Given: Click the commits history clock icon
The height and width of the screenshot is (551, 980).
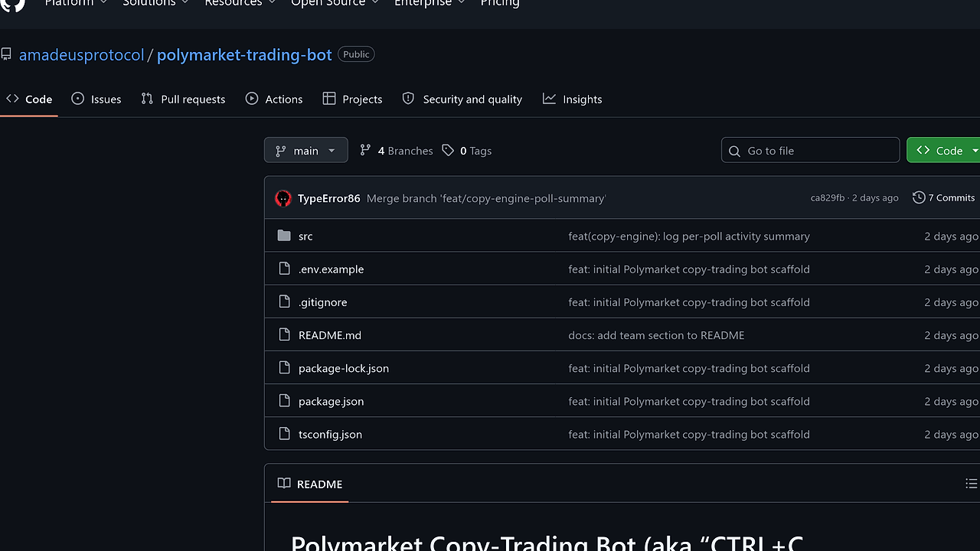Looking at the screenshot, I should pos(919,197).
